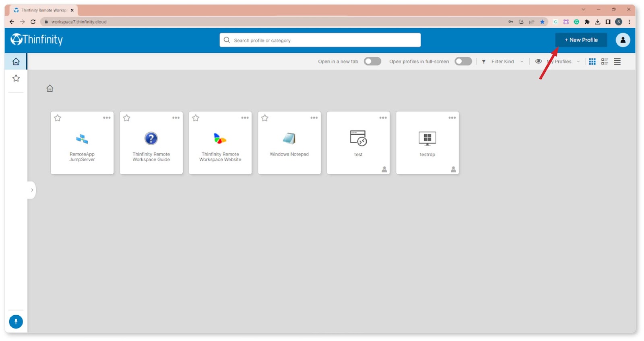The image size is (644, 341).
Task: Open the Home section in sidebar
Action: click(16, 62)
